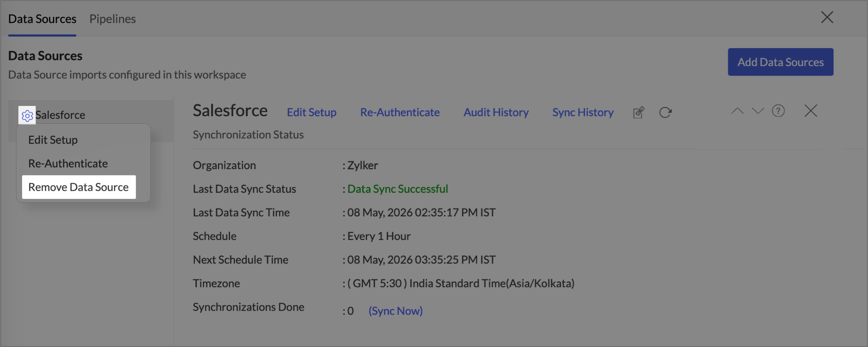Click the refresh sync icon

click(x=665, y=112)
